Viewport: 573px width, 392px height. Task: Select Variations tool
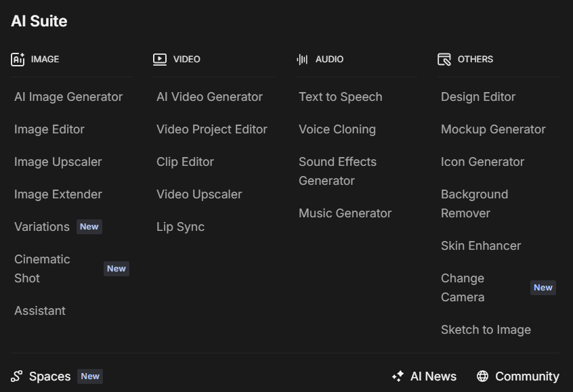pos(42,227)
